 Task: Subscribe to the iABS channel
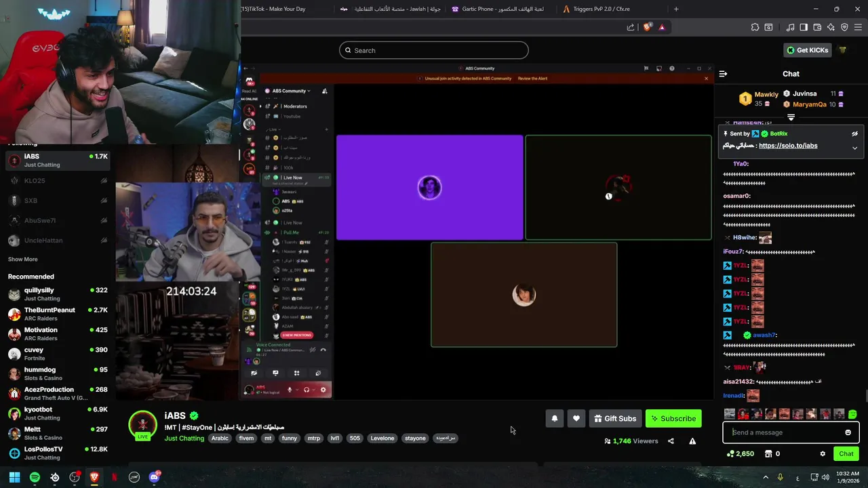673,419
